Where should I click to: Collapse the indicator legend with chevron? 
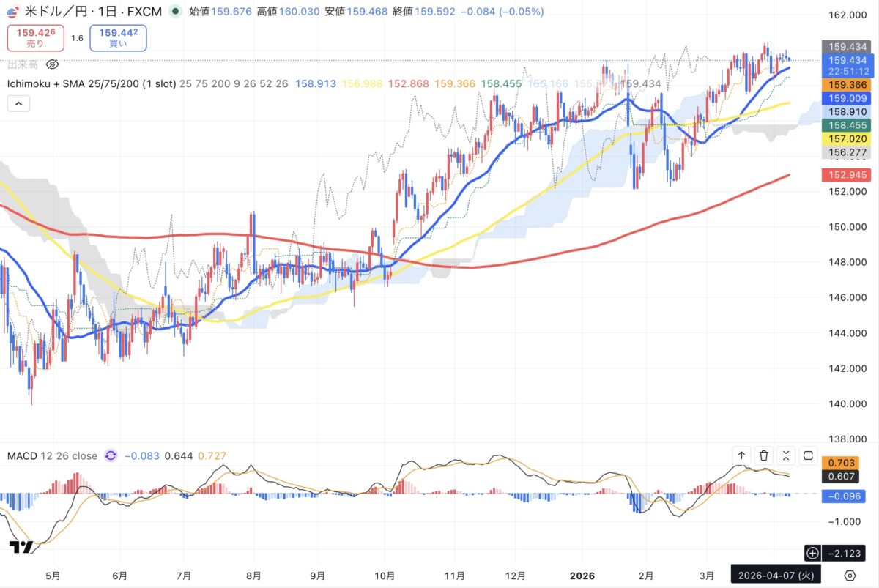(18, 104)
